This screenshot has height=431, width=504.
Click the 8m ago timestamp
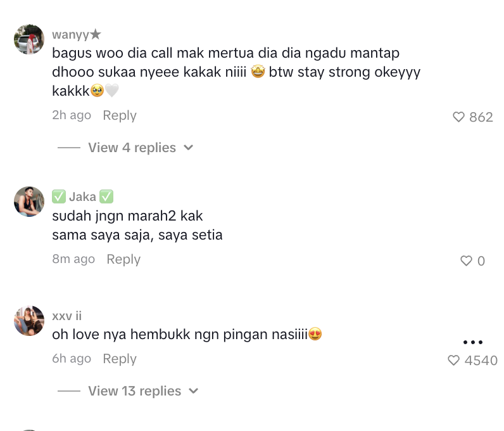point(73,259)
